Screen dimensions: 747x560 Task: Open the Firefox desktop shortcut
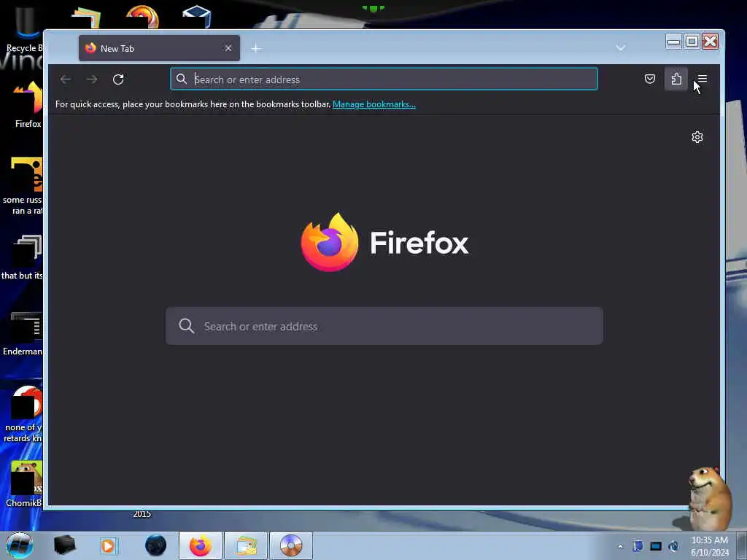[28, 105]
